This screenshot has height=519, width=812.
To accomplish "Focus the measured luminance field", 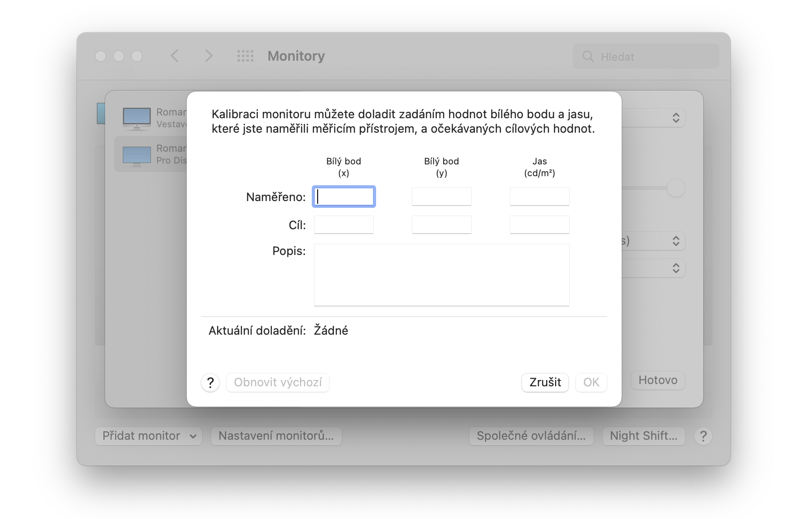I will (540, 197).
